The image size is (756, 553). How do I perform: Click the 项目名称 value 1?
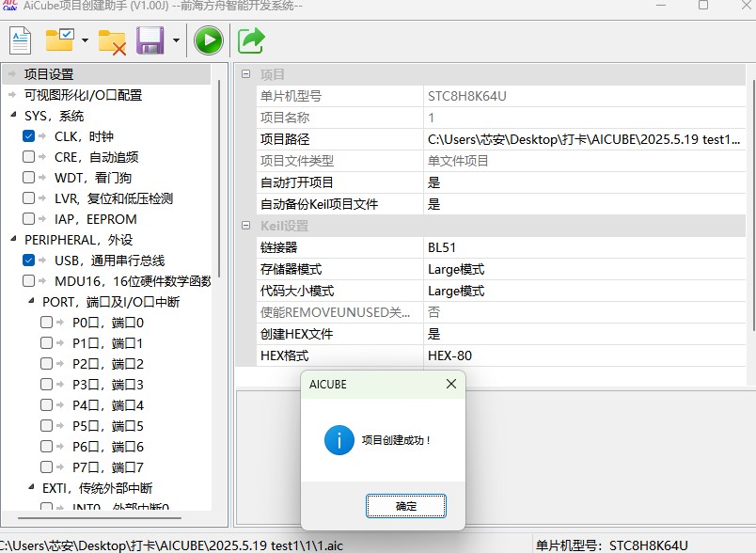click(584, 118)
